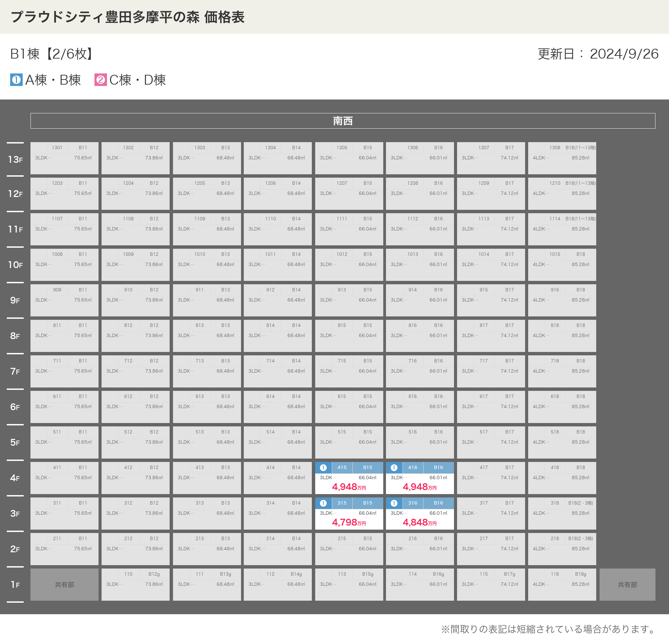This screenshot has width=669, height=644.
Task: Click unit 1210 cell on 12F
Action: click(x=562, y=194)
